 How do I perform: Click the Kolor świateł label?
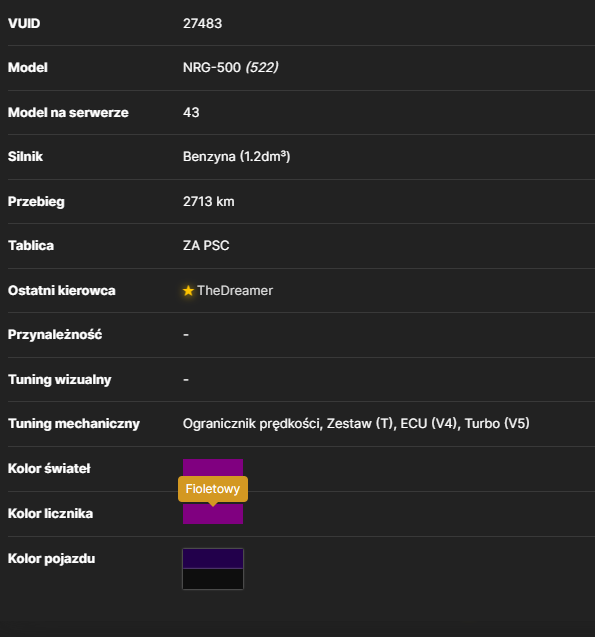click(x=49, y=468)
